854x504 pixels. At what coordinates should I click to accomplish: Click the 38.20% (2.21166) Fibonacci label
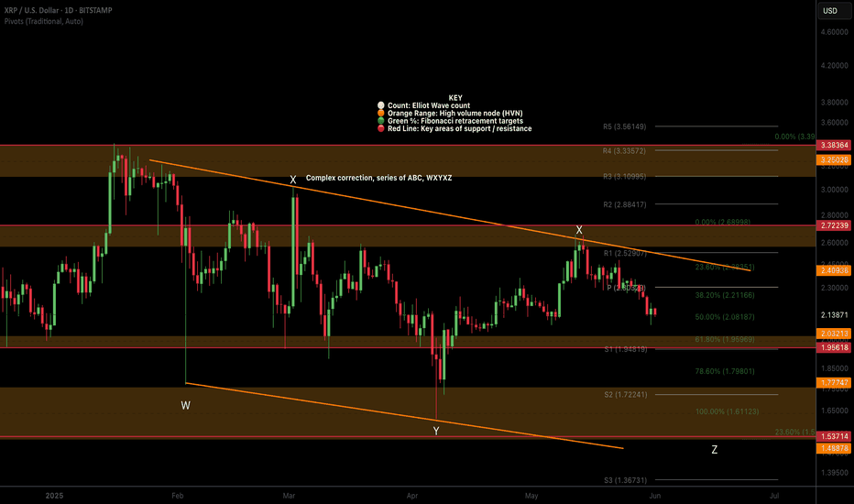(725, 295)
